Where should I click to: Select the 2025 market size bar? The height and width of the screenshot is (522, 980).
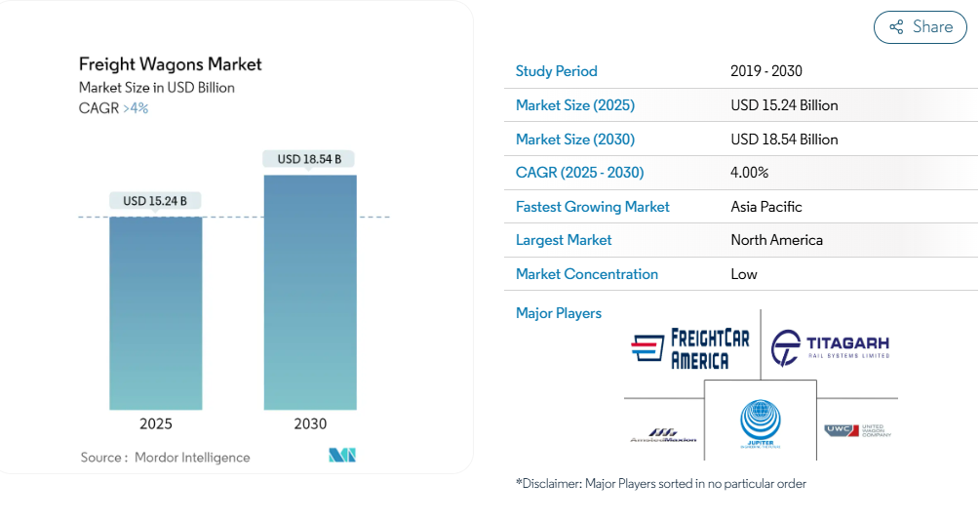coord(156,312)
